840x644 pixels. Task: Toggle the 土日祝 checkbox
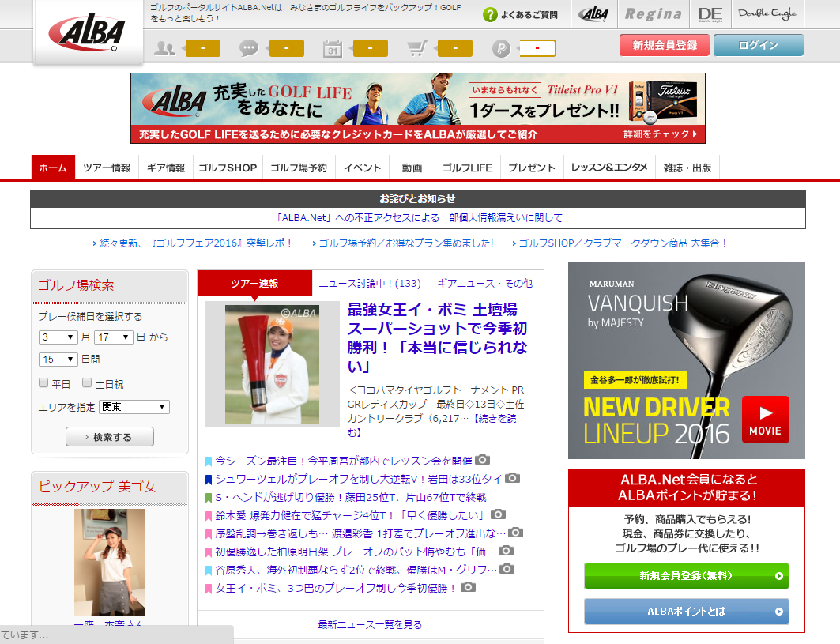point(87,382)
